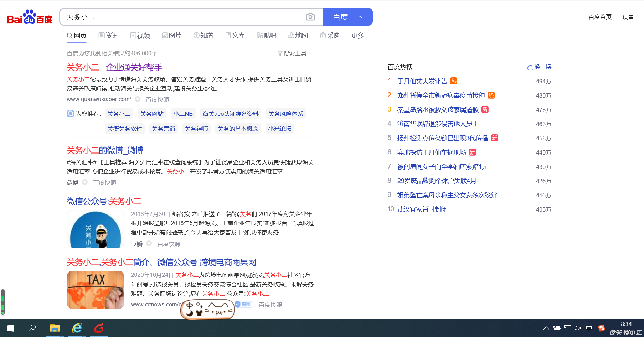Open Internet Explorer from taskbar
Image resolution: width=644 pixels, height=337 pixels.
click(x=77, y=328)
